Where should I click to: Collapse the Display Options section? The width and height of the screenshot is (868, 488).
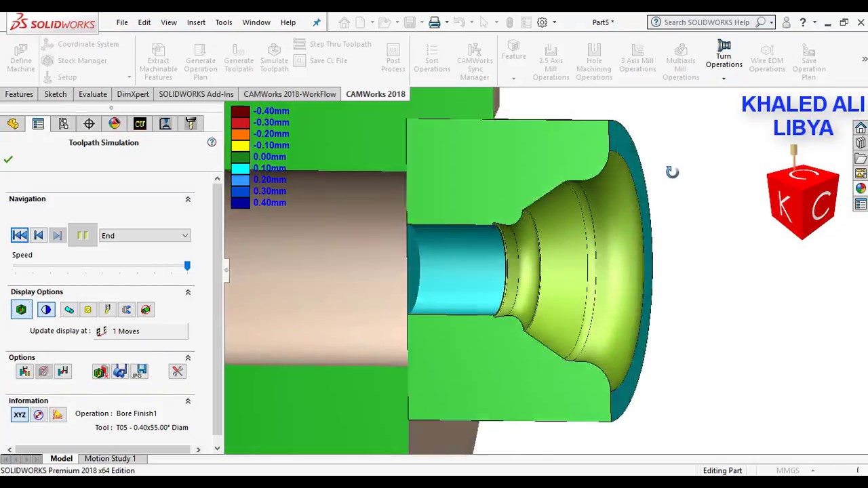coord(188,292)
